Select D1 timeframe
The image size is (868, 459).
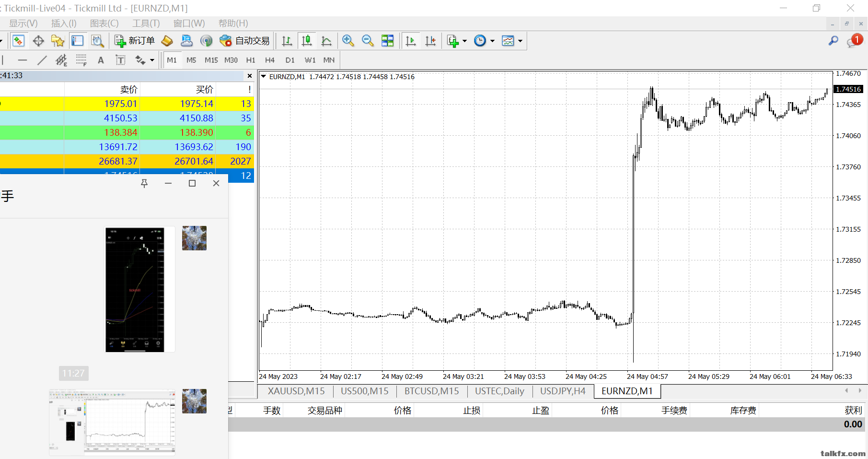click(x=290, y=60)
